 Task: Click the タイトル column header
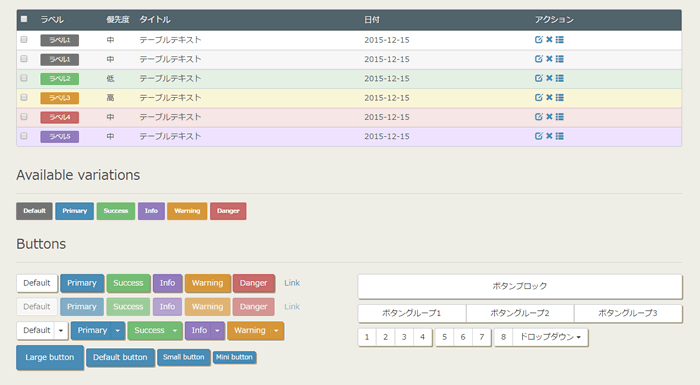click(x=155, y=20)
